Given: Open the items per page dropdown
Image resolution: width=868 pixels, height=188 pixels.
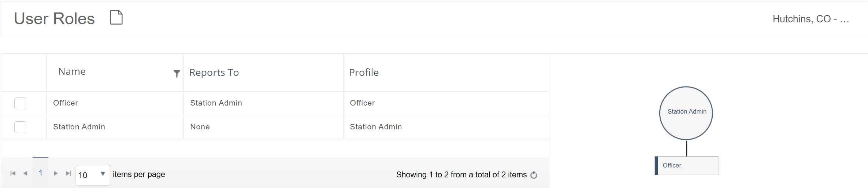Looking at the screenshot, I should coord(93,175).
